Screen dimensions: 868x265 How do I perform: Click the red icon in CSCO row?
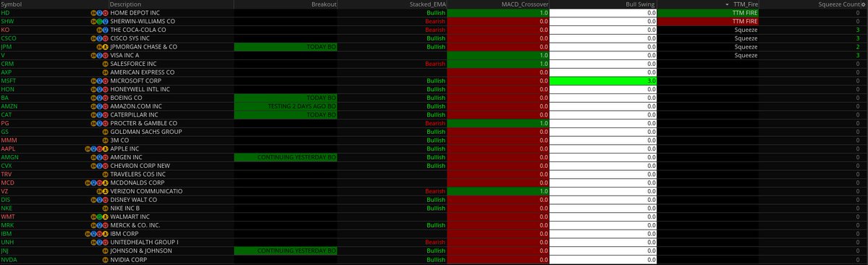(105, 38)
